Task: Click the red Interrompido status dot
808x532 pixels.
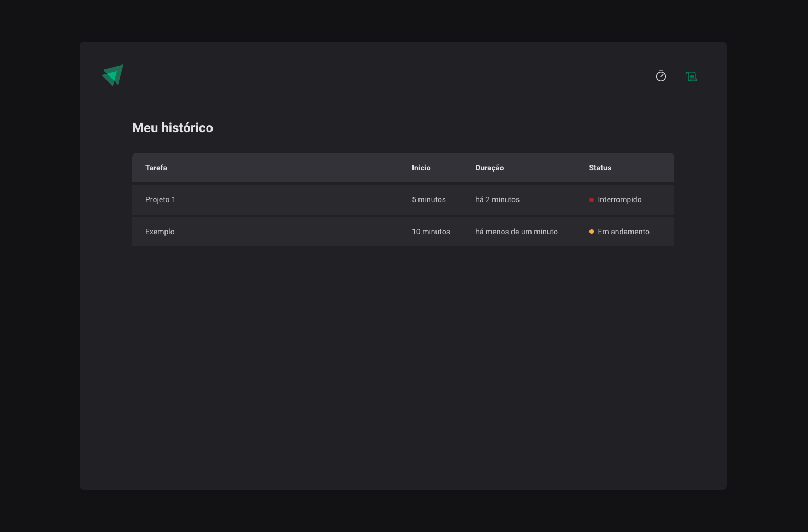Action: [x=592, y=199]
